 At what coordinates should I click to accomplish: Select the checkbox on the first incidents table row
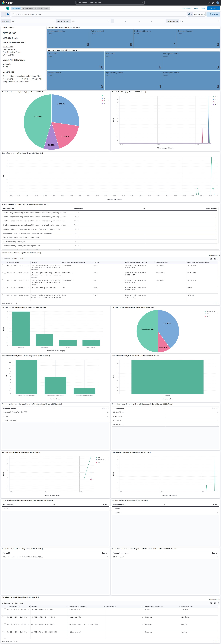5,265
